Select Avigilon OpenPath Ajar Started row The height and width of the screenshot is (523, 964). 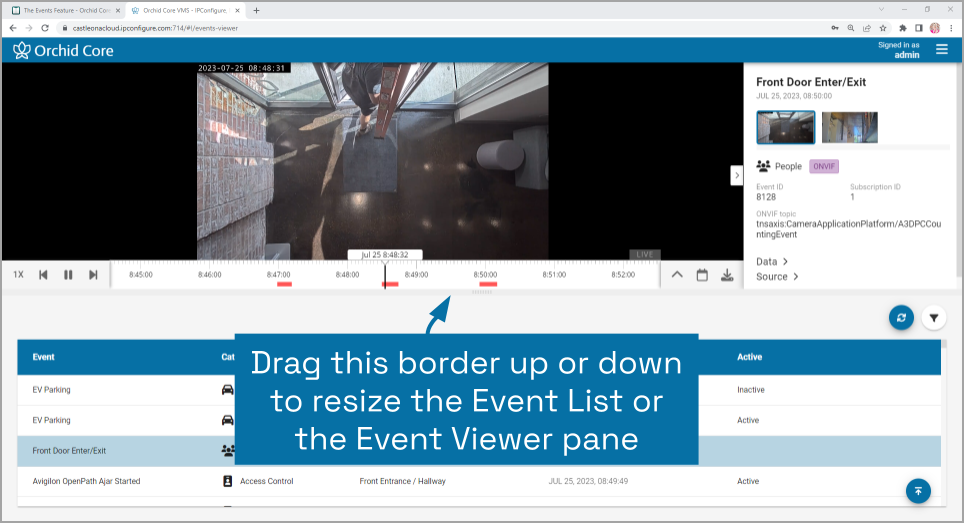[479, 481]
